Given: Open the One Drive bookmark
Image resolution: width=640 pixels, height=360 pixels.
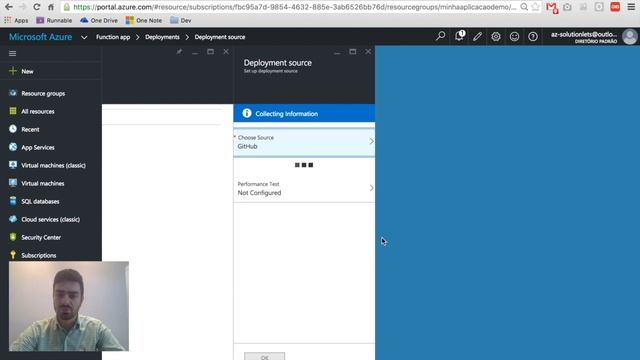Looking at the screenshot, I should pyautogui.click(x=99, y=20).
